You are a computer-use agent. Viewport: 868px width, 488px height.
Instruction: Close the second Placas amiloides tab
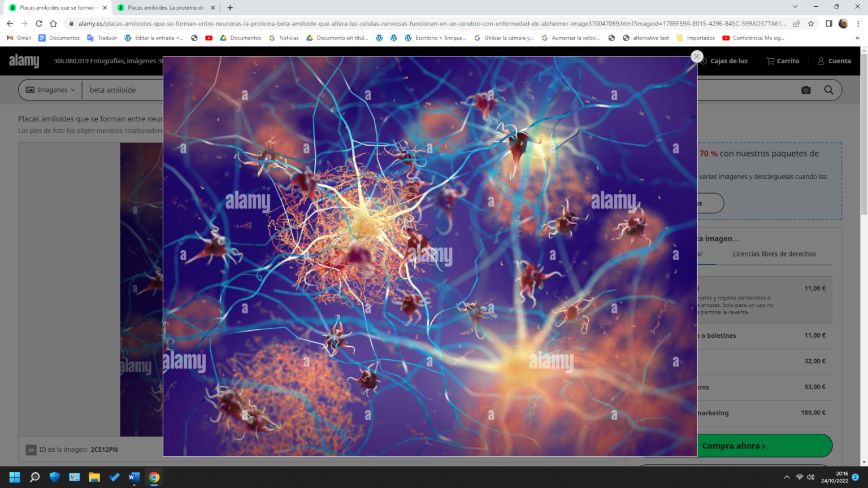click(x=212, y=8)
